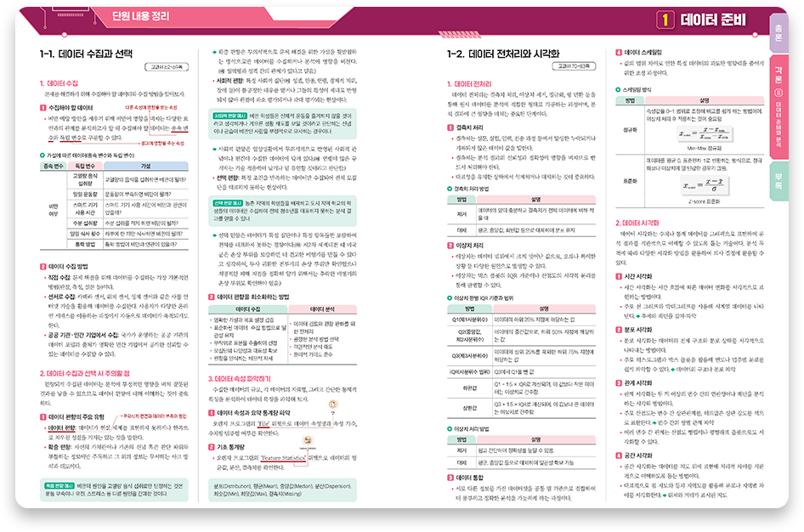Click red heading '1. 데이터 전처리'
The image size is (804, 532).
coord(469,83)
